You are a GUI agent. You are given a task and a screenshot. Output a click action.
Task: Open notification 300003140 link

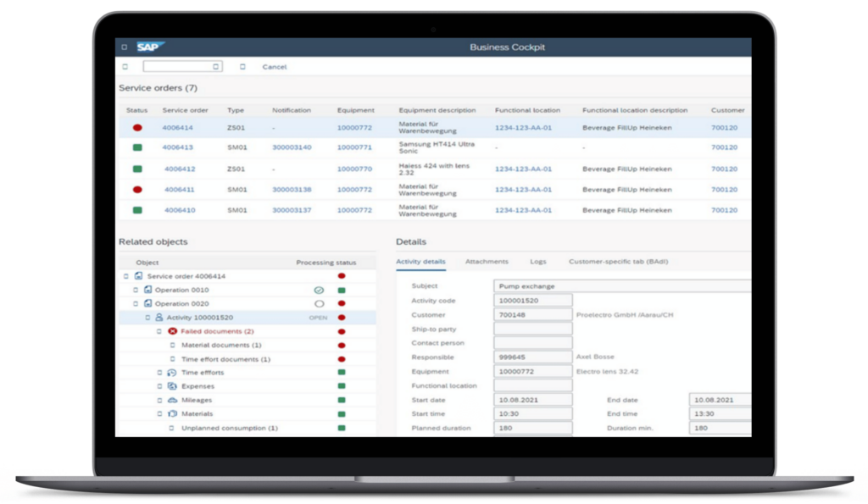click(292, 147)
